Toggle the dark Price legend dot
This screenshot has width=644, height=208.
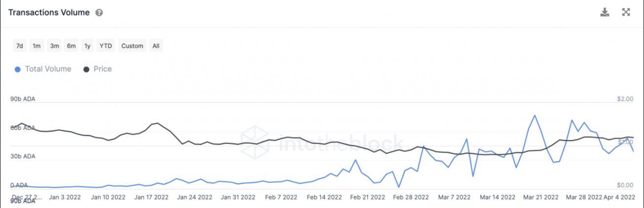coord(86,69)
